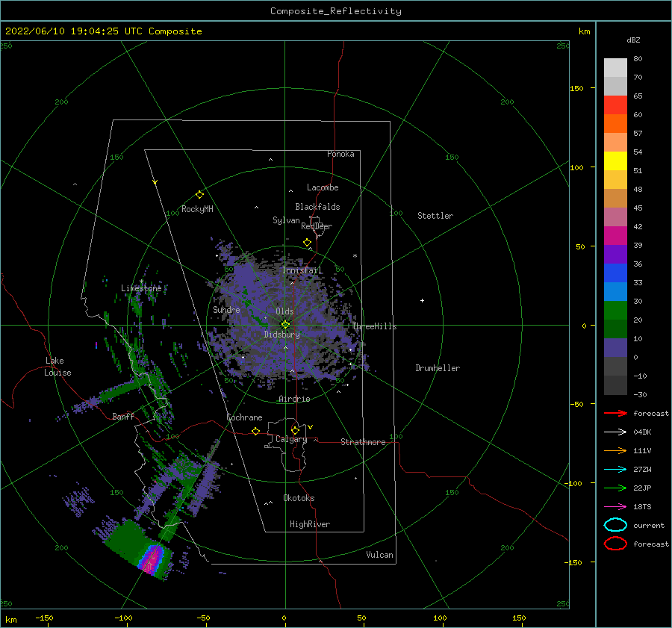
Task: Click the 'ThreeHills' city label
Action: click(374, 326)
